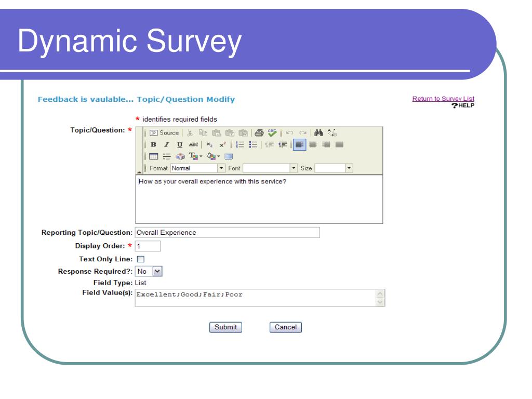Open the HELP link
The image size is (532, 399).
tap(463, 105)
